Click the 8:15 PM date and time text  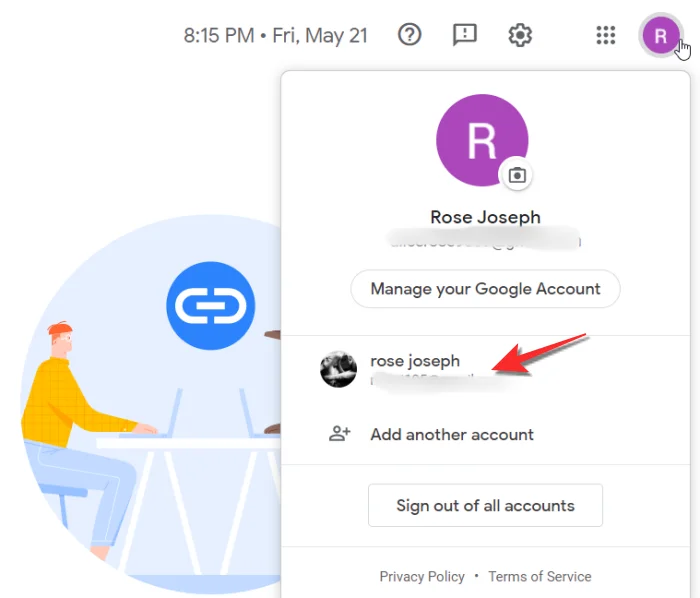click(275, 36)
